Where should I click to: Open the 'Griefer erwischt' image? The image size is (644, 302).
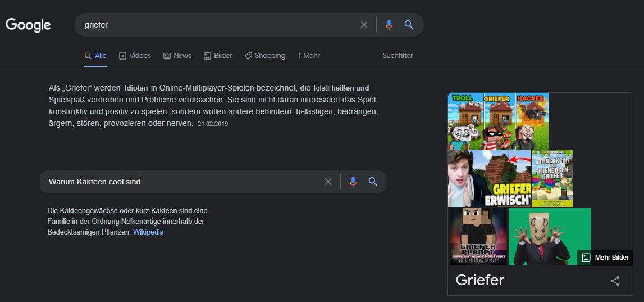point(490,179)
